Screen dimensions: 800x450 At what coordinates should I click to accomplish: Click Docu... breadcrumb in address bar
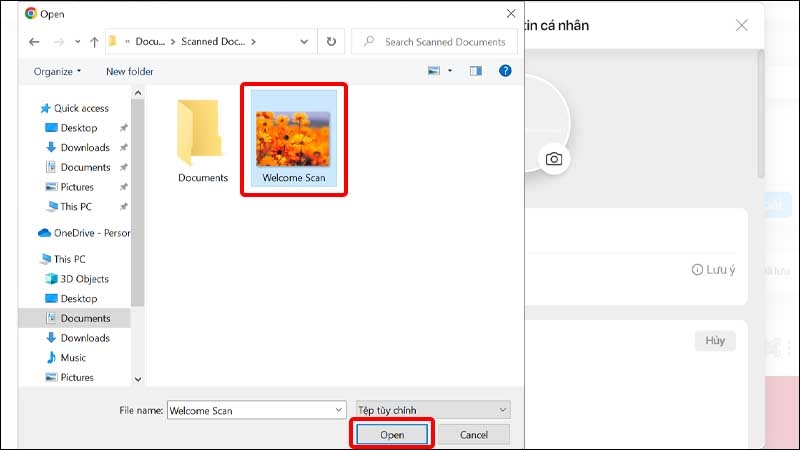pyautogui.click(x=150, y=42)
